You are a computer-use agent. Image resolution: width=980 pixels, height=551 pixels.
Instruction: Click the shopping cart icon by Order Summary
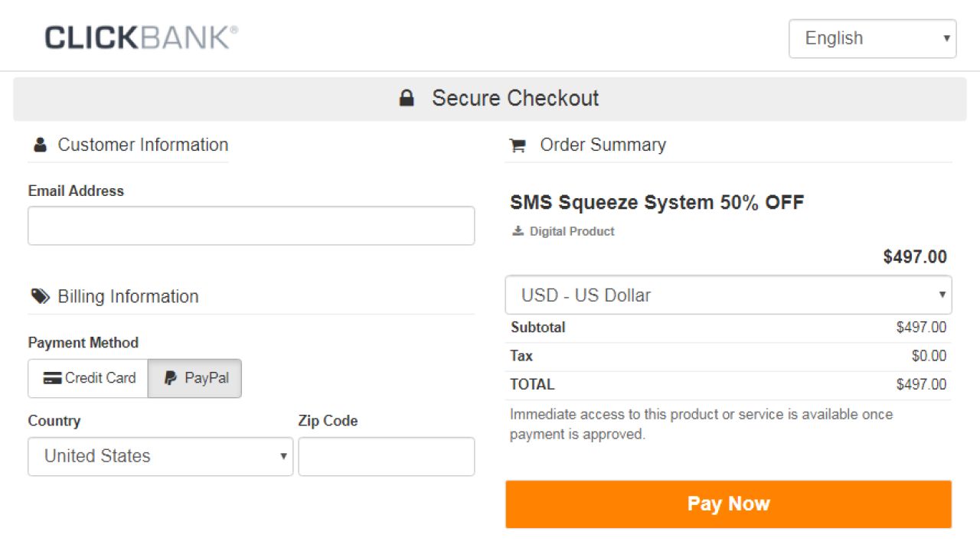pyautogui.click(x=518, y=145)
